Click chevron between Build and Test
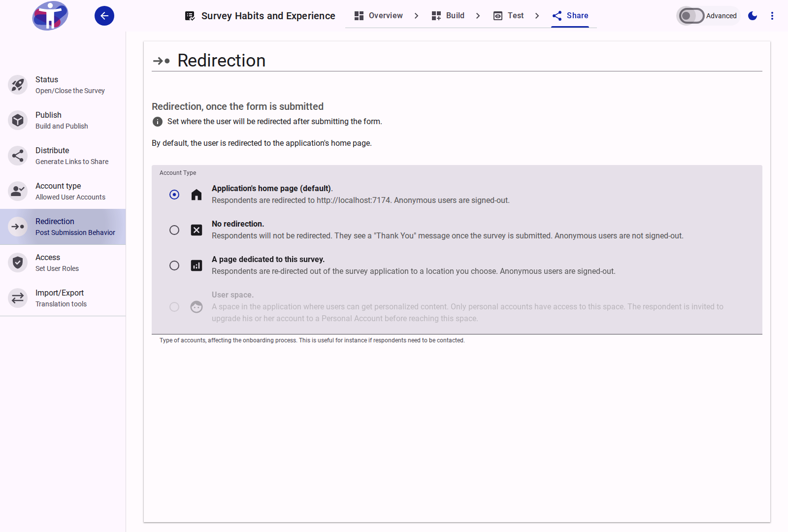Image resolution: width=788 pixels, height=532 pixels. [x=478, y=16]
